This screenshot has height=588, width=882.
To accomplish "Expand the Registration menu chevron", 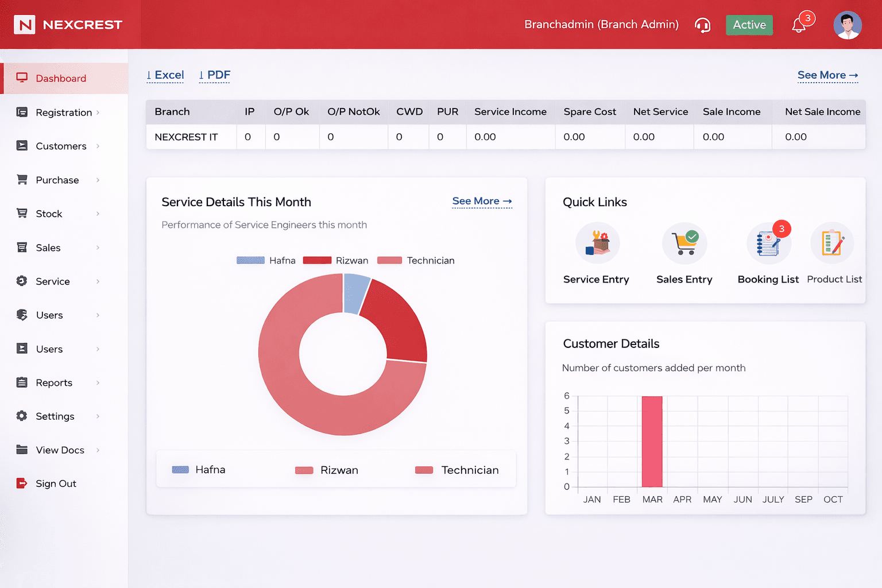I will (x=98, y=113).
